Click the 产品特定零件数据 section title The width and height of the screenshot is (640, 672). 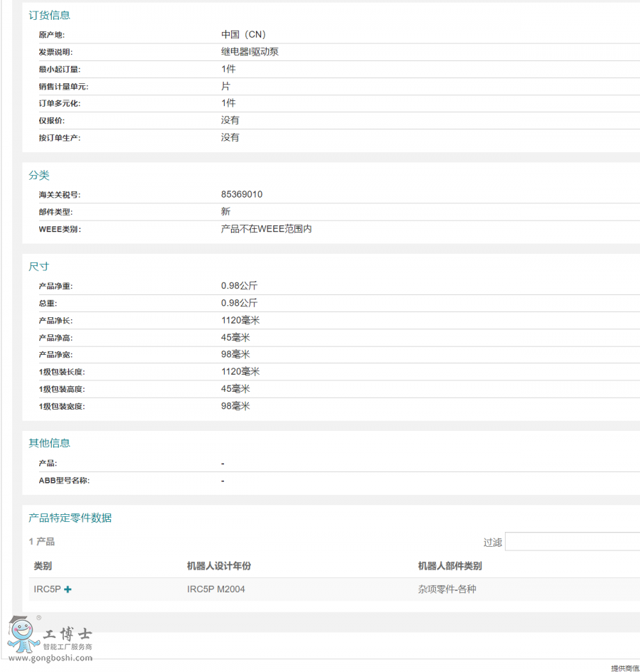click(69, 518)
